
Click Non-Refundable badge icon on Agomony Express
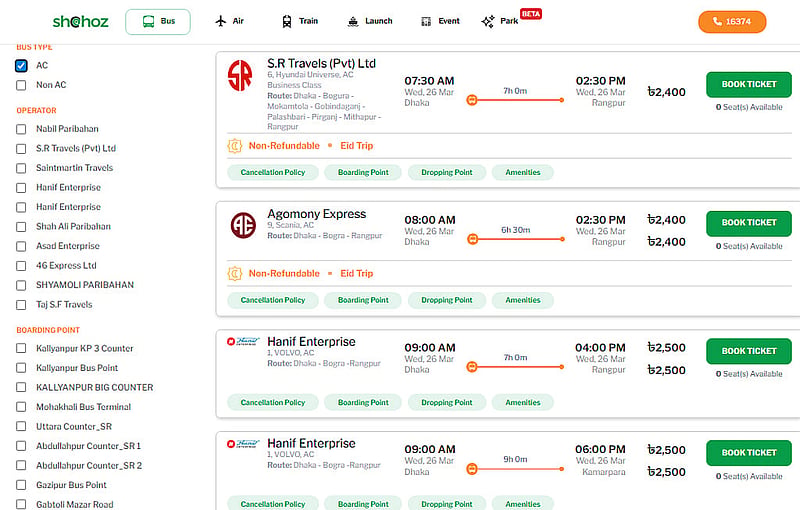(x=235, y=274)
